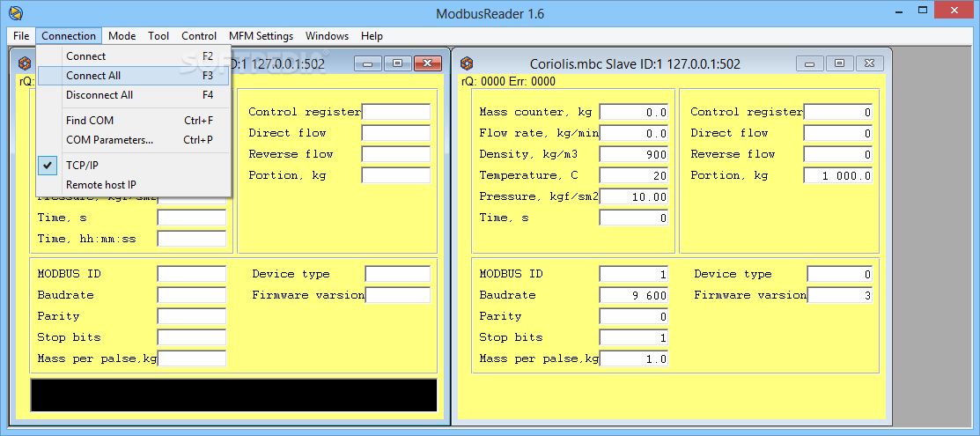Click Direct flow field in right window
The height and width of the screenshot is (436, 980).
click(x=838, y=133)
